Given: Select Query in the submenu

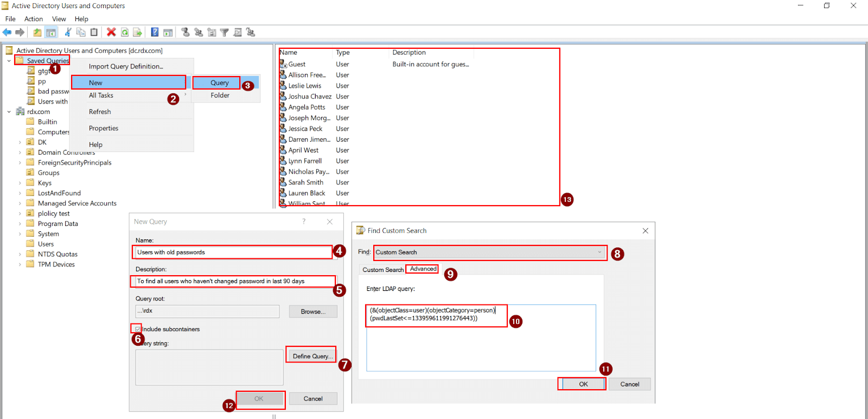Looking at the screenshot, I should tap(220, 82).
